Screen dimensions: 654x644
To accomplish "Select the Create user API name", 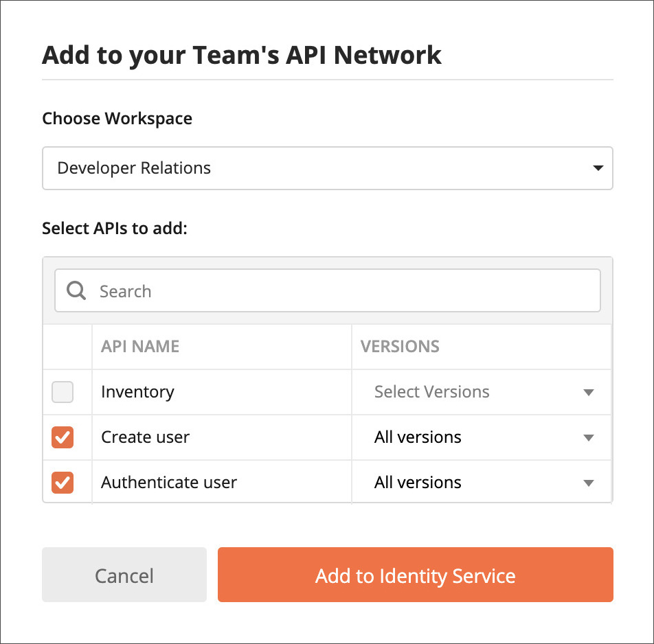I will click(145, 437).
